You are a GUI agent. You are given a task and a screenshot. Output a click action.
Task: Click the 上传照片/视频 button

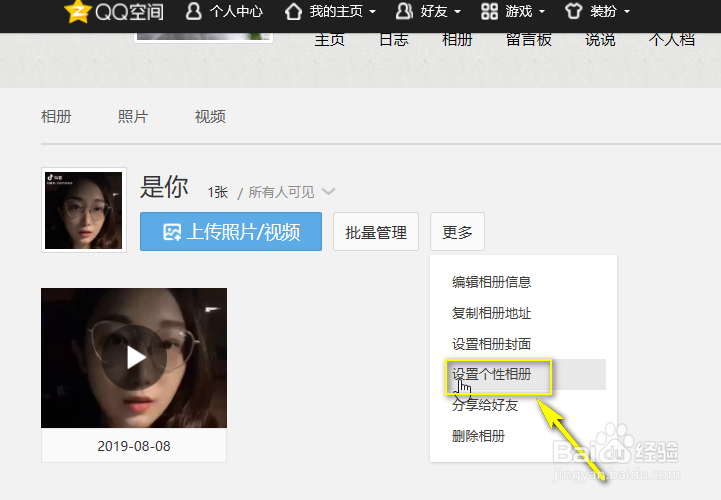pyautogui.click(x=231, y=231)
